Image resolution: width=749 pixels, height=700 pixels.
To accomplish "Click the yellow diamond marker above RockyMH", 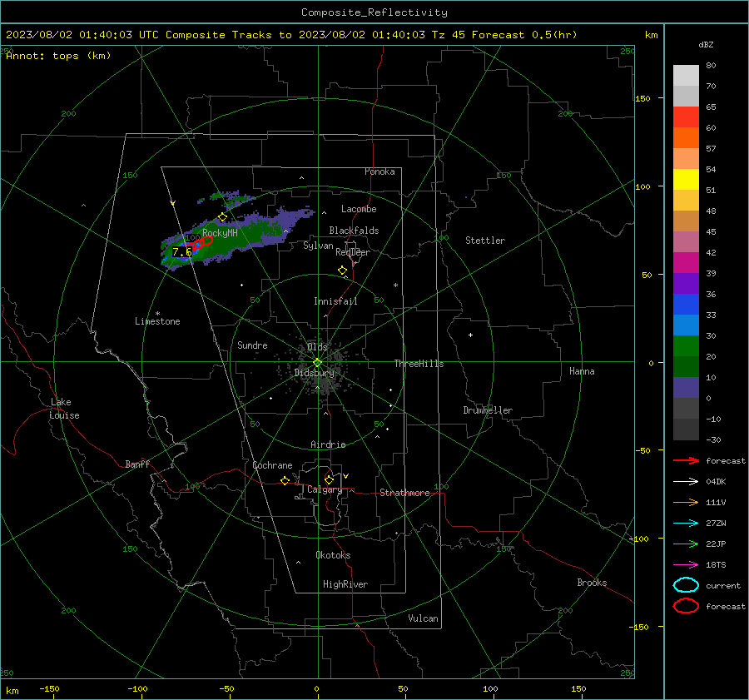I will coord(222,217).
